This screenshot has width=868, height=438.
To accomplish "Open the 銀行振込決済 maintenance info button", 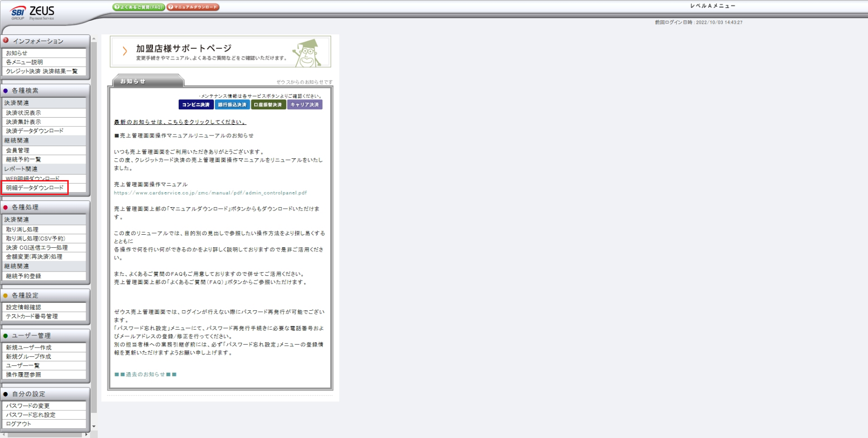I will (232, 105).
